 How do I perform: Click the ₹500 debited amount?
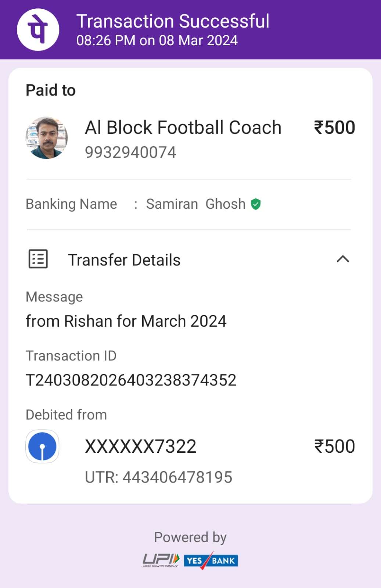tap(334, 447)
